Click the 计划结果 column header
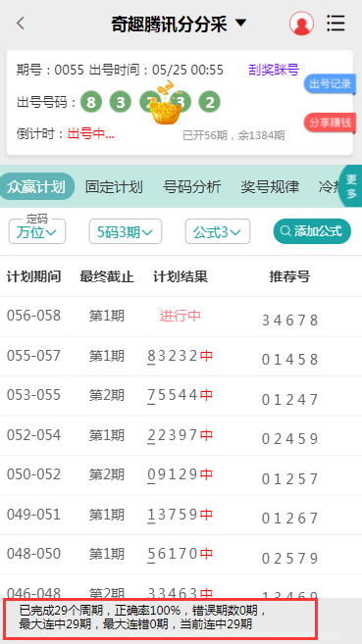Viewport: 362px width, 644px height. 181,276
